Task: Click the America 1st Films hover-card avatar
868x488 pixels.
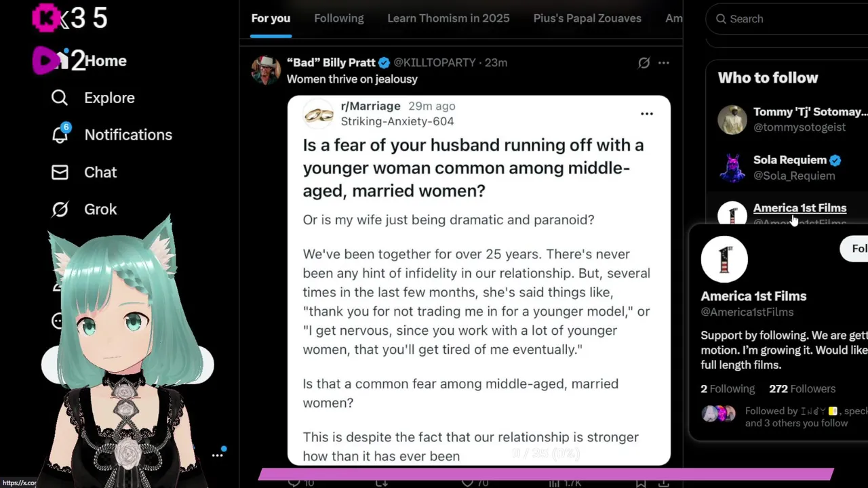Action: pyautogui.click(x=724, y=259)
